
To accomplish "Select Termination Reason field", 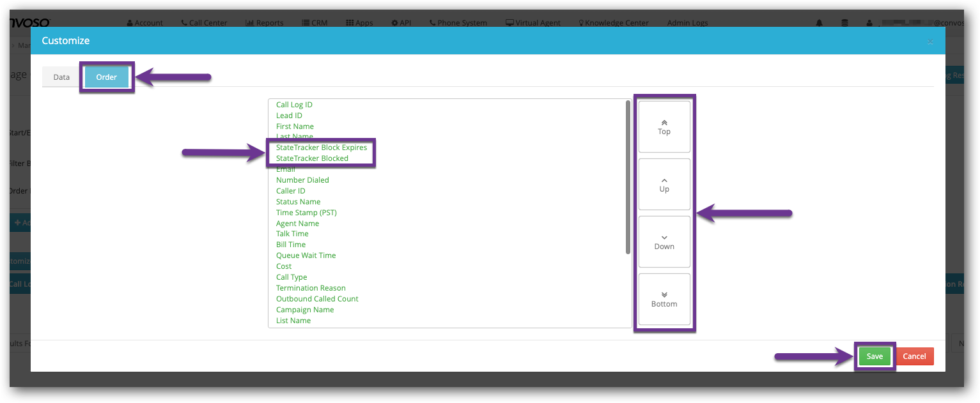I will coord(311,288).
